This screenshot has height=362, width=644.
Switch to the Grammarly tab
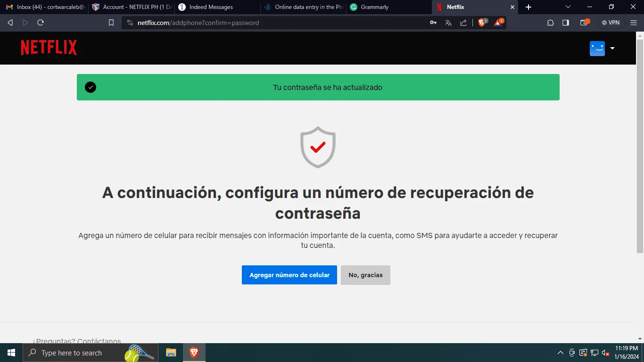click(x=389, y=7)
